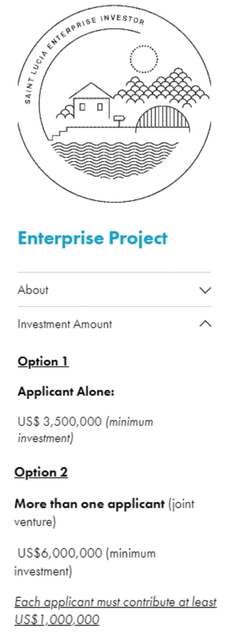Collapse the Investment Amount chevron

[205, 324]
